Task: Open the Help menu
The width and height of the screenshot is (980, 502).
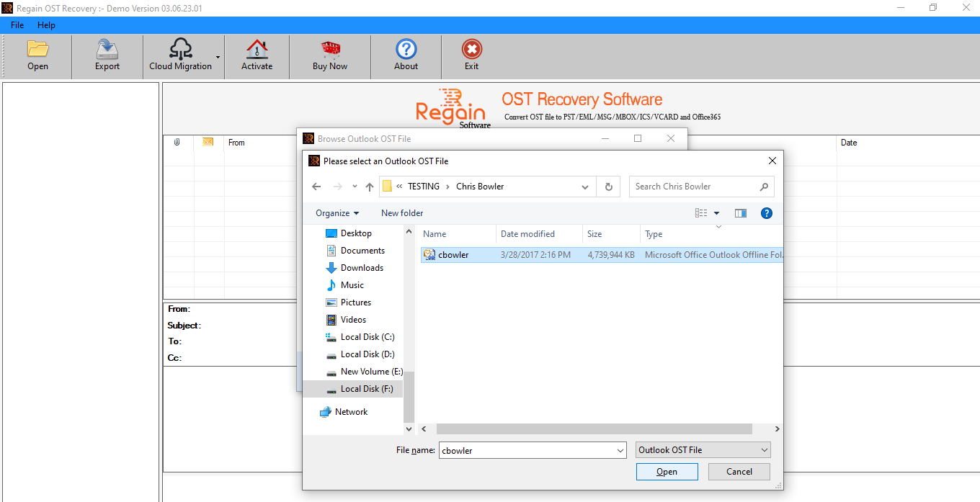Action: (46, 24)
